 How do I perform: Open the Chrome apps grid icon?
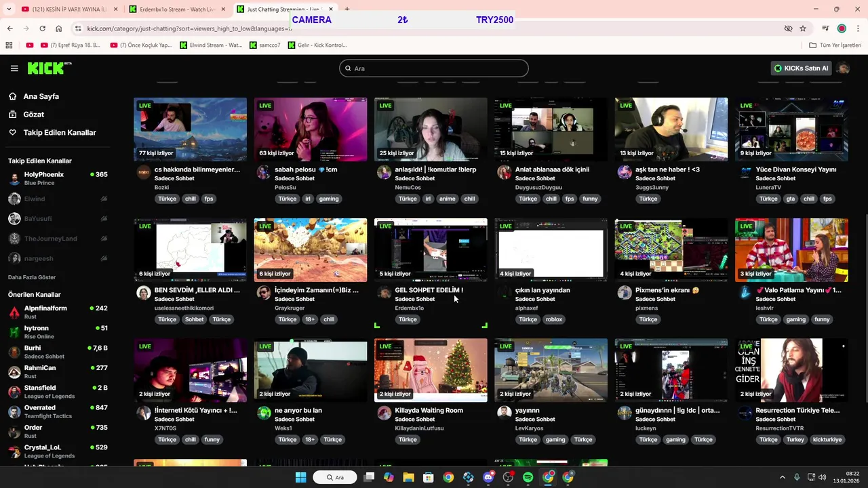[x=9, y=45]
